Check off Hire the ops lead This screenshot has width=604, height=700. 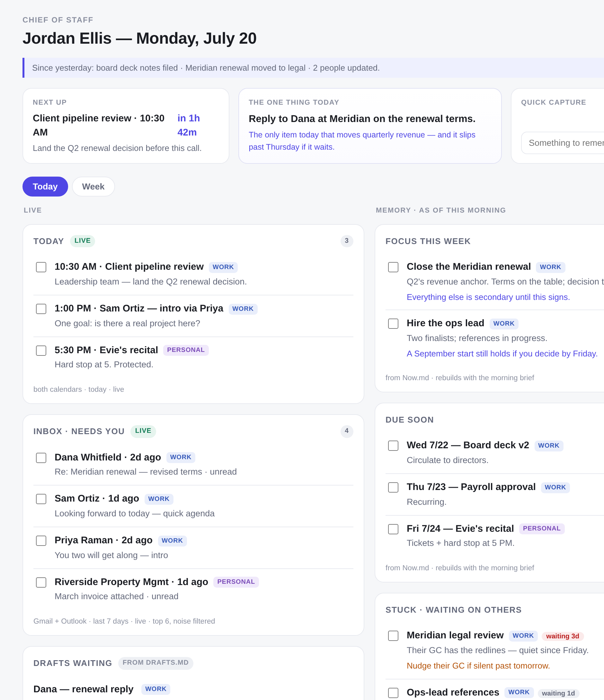tap(393, 324)
